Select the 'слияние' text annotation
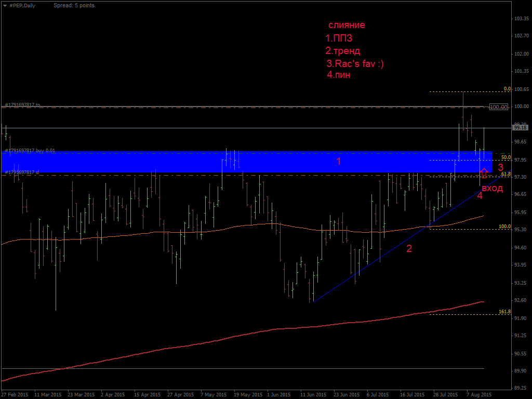 tap(347, 25)
